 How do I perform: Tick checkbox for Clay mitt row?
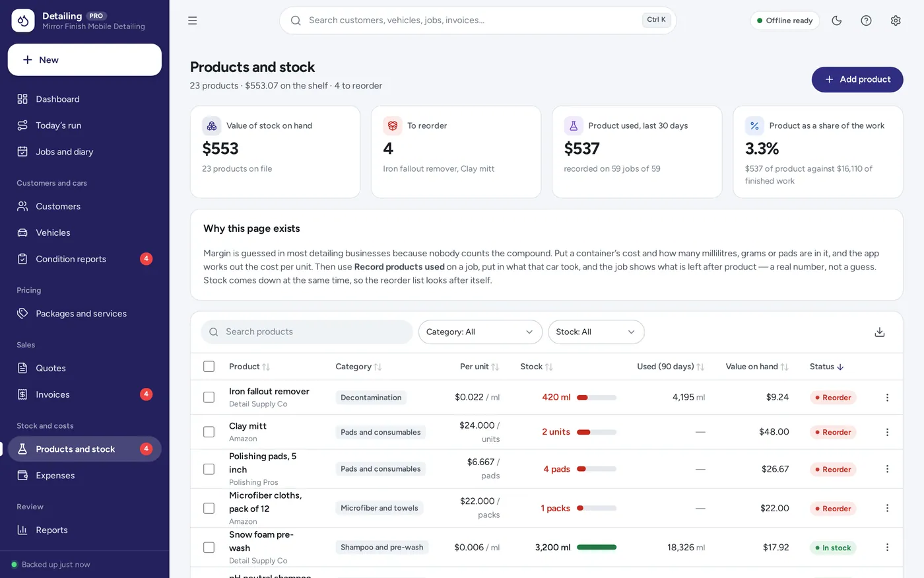[x=209, y=432]
